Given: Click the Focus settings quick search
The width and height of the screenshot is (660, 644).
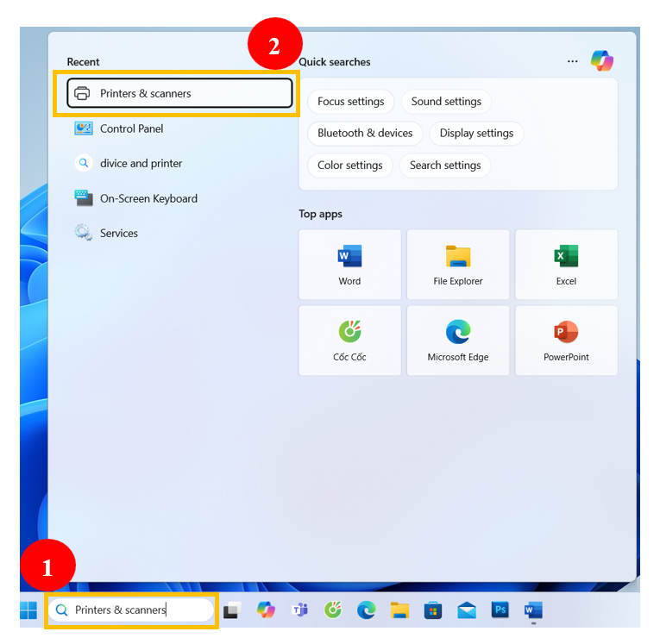Looking at the screenshot, I should [350, 102].
